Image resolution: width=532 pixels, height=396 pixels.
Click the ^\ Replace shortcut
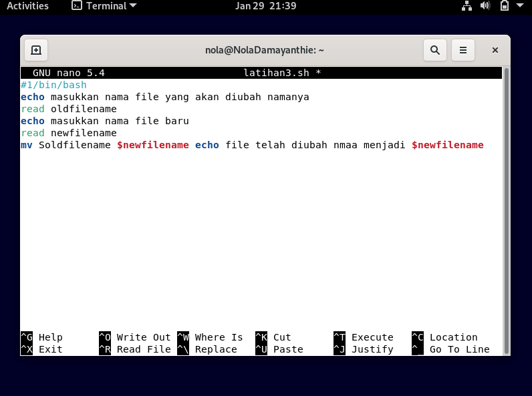[x=207, y=349]
